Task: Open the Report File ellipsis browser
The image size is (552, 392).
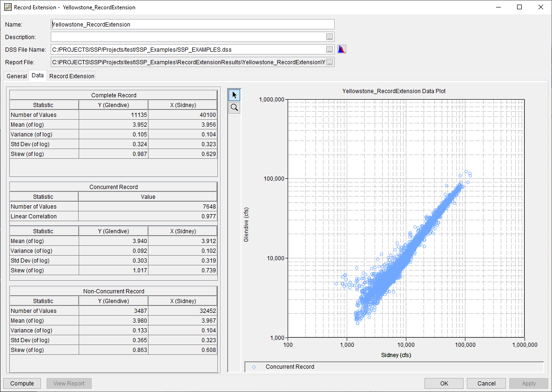Action: pos(330,61)
